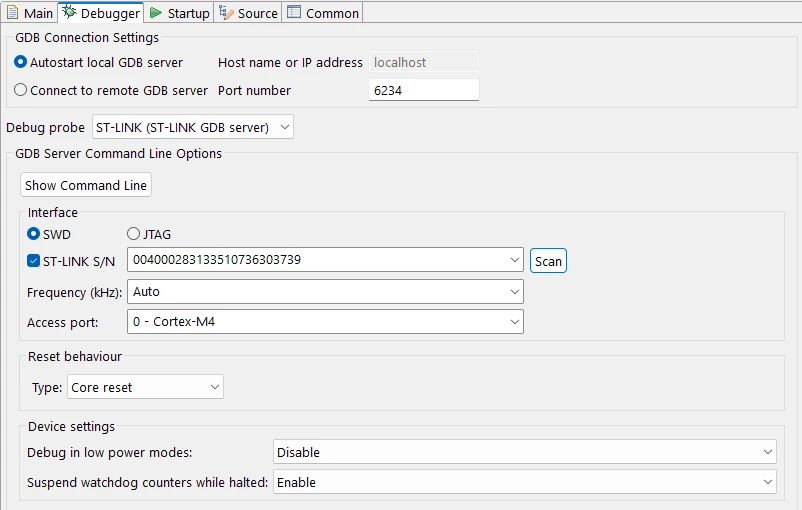Open the Source tab
The width and height of the screenshot is (802, 510).
[x=248, y=13]
